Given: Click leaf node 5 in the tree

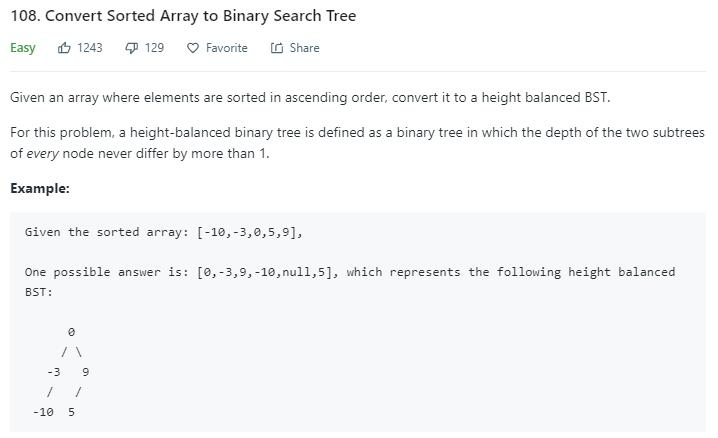Looking at the screenshot, I should pyautogui.click(x=71, y=412).
